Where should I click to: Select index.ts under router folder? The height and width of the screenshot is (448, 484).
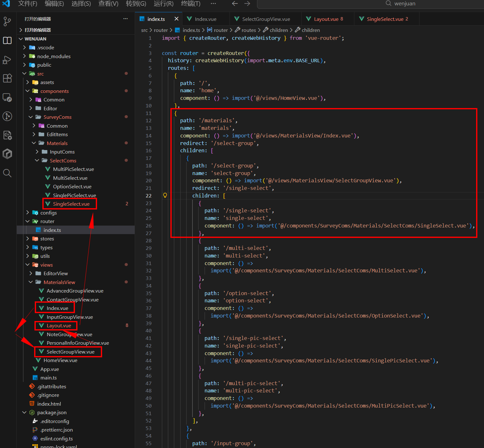tap(76, 230)
